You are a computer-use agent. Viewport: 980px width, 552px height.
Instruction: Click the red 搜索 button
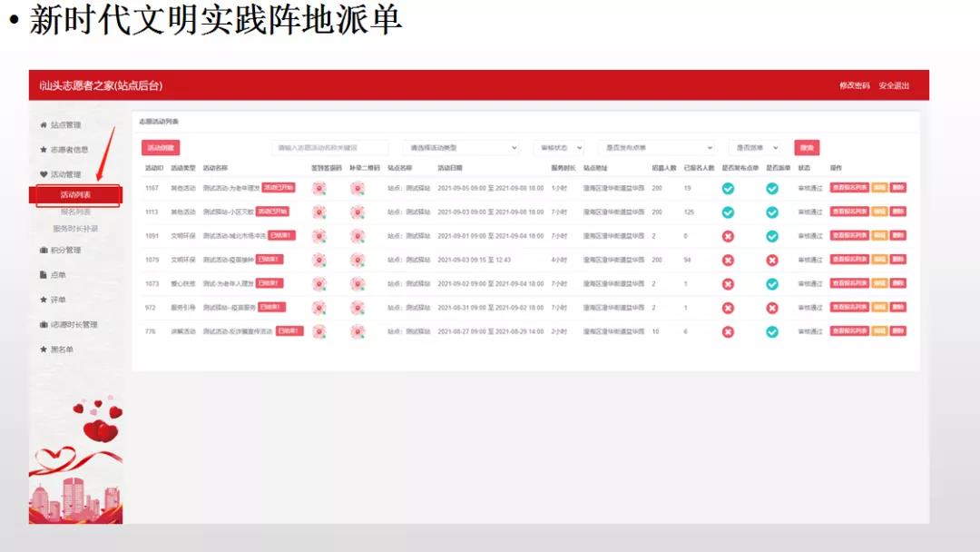pos(807,147)
